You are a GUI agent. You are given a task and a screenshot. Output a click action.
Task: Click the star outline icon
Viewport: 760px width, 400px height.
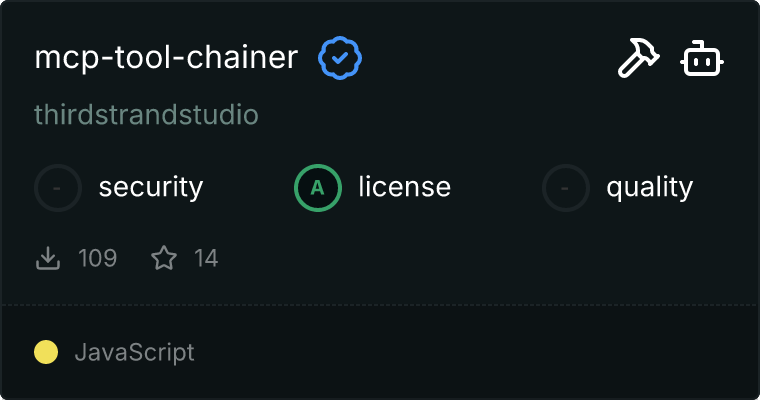tap(164, 259)
